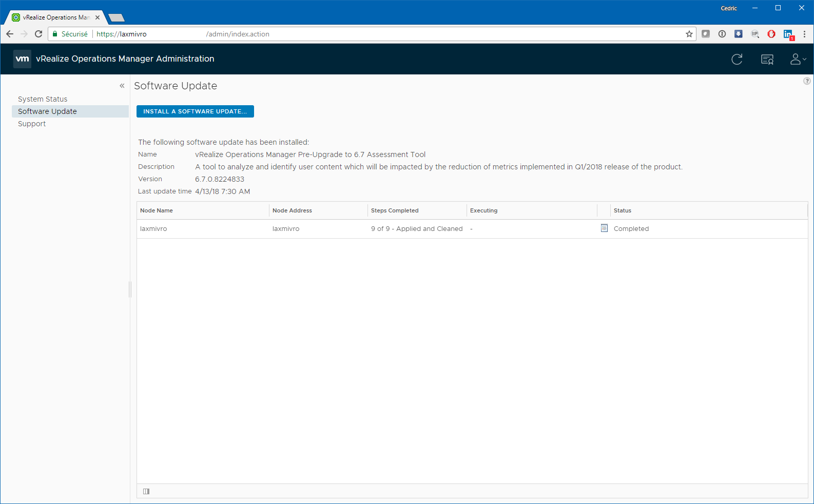Image resolution: width=814 pixels, height=504 pixels.
Task: Select Software Update in sidebar
Action: pos(47,111)
